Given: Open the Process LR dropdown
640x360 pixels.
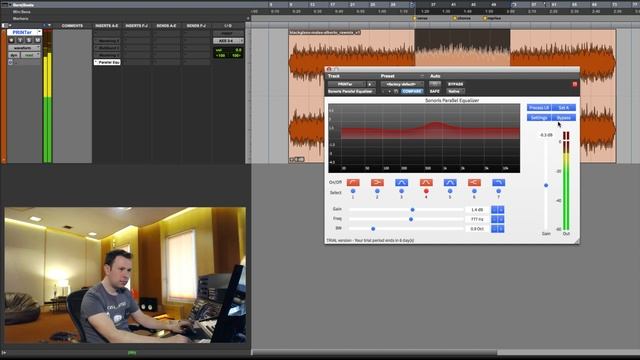Looking at the screenshot, I should pyautogui.click(x=539, y=108).
